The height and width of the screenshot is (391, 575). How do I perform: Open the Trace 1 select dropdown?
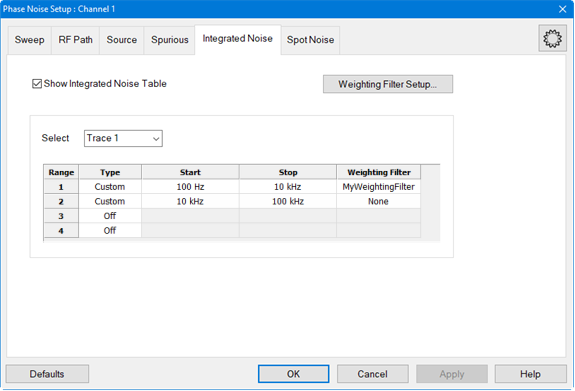point(123,138)
